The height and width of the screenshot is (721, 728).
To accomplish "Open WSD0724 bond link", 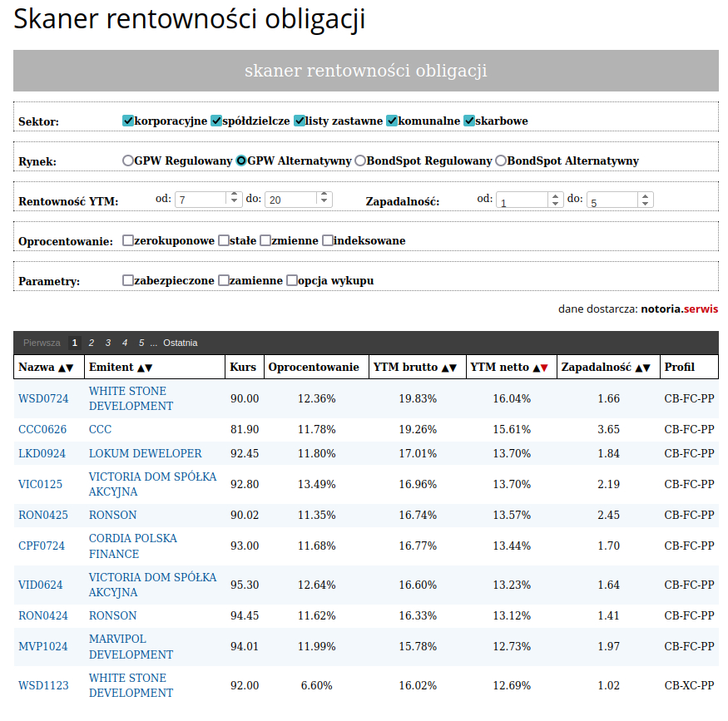I will tap(43, 399).
